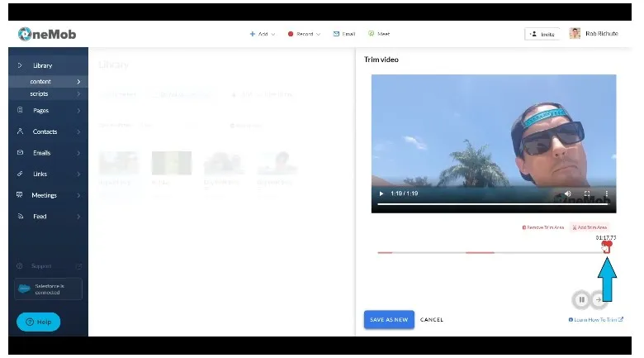Open the Help chat button

(38, 322)
